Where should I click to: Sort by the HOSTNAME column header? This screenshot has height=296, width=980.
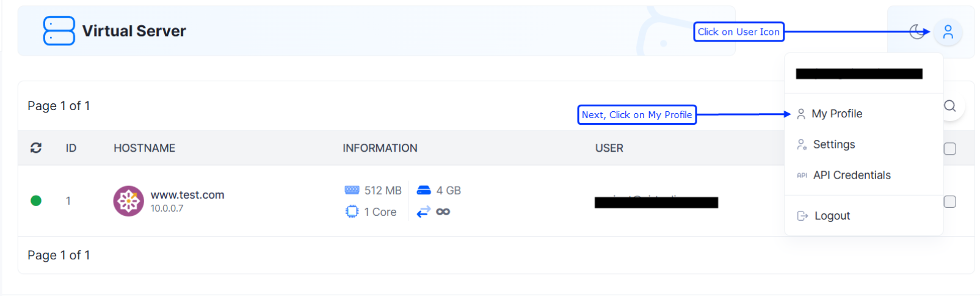pos(144,148)
